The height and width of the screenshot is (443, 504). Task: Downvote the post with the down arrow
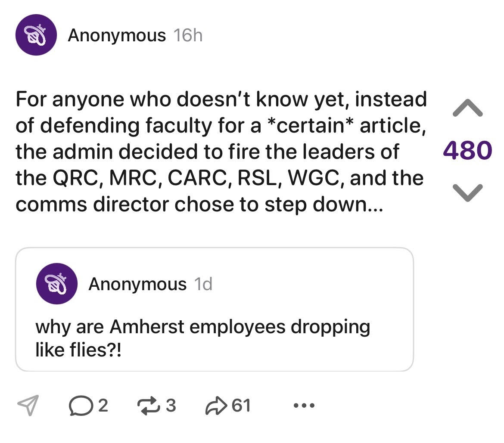[x=467, y=192]
